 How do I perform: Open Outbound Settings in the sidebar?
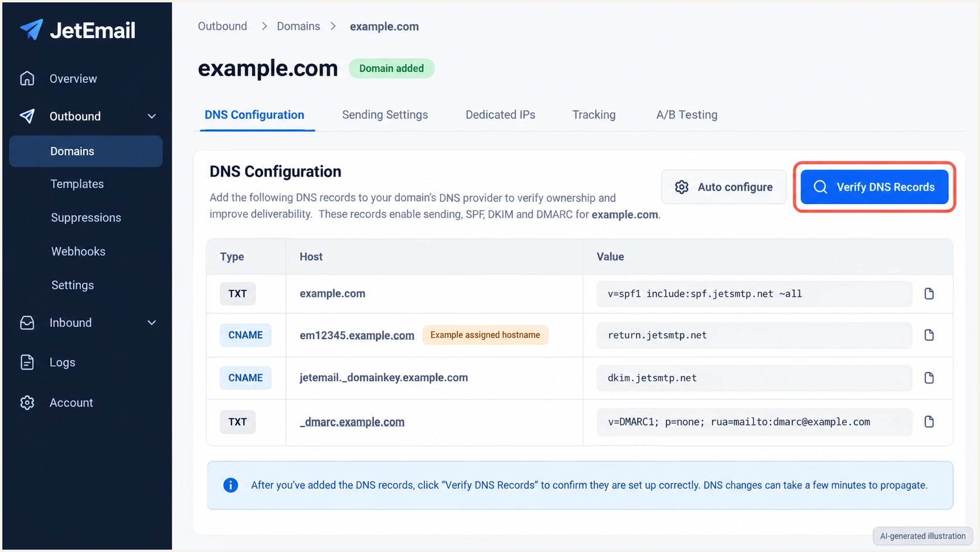point(73,285)
